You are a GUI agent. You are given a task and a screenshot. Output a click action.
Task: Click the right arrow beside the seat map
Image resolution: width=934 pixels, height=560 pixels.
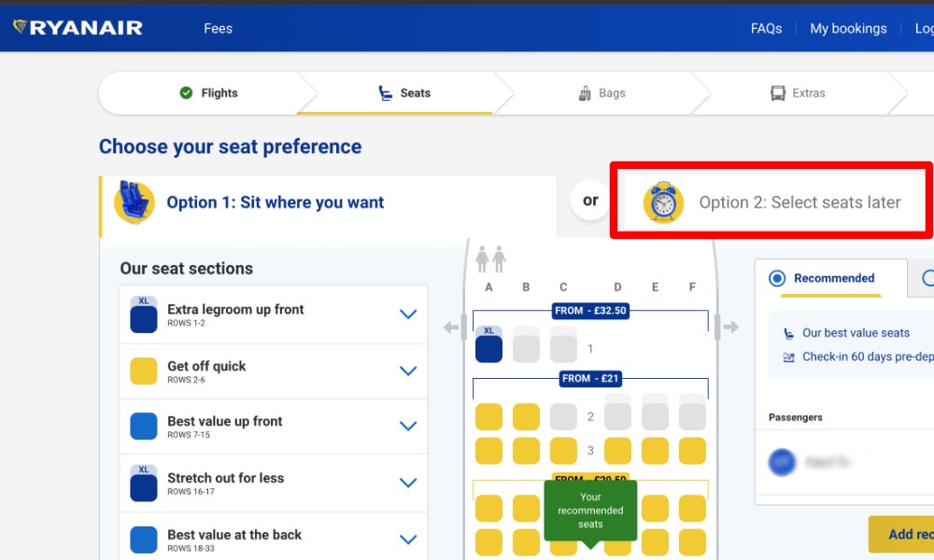click(x=731, y=327)
